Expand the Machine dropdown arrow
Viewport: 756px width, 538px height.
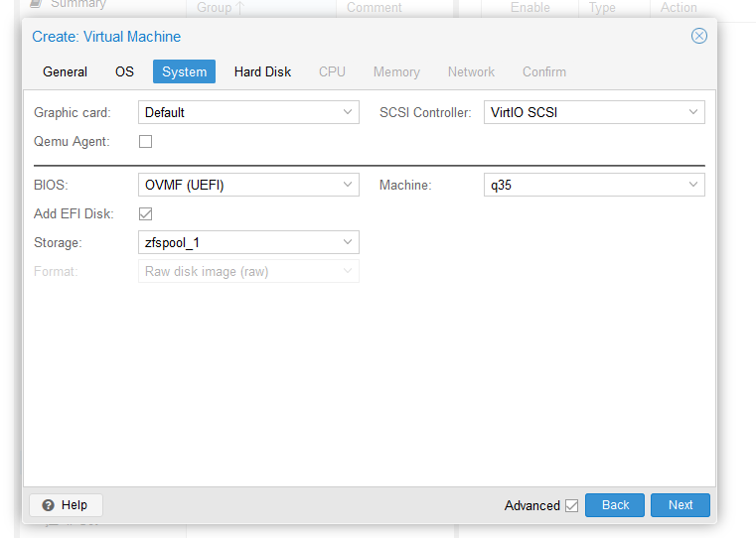tap(692, 185)
